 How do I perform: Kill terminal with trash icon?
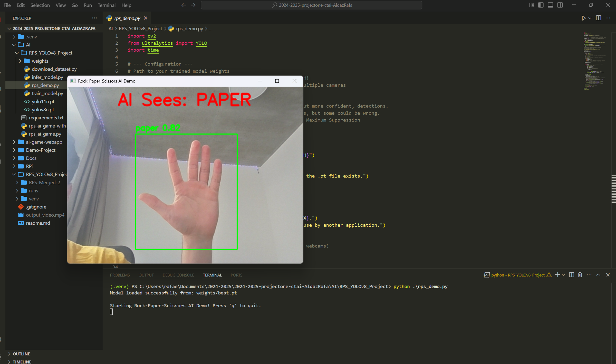point(580,275)
